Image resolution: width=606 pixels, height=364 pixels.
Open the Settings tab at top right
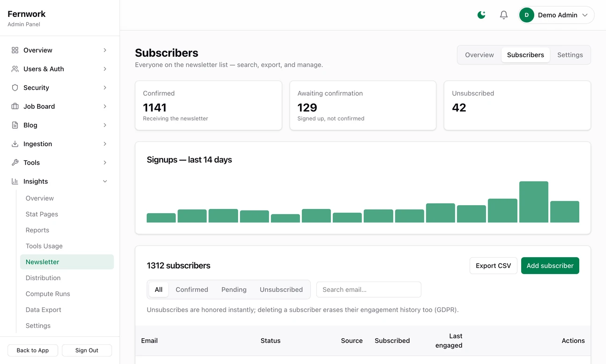click(570, 55)
